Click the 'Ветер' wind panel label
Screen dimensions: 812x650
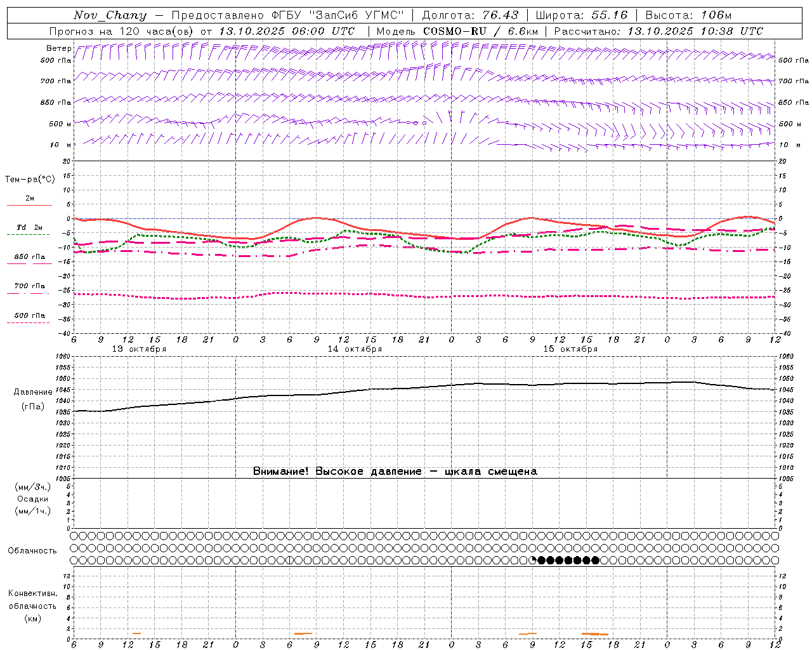coord(58,48)
